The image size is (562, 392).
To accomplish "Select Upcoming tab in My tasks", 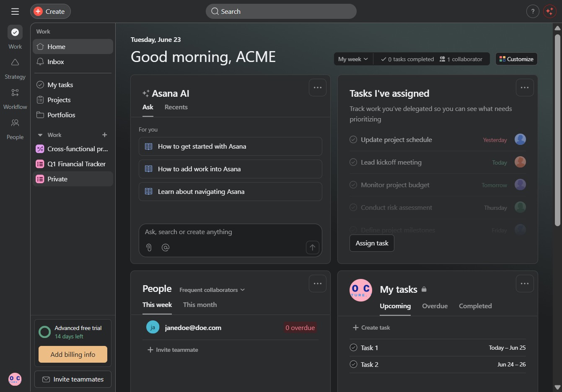I will pos(395,306).
